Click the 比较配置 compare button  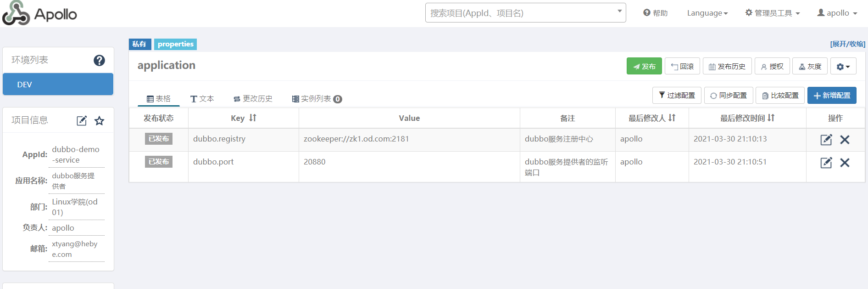780,95
